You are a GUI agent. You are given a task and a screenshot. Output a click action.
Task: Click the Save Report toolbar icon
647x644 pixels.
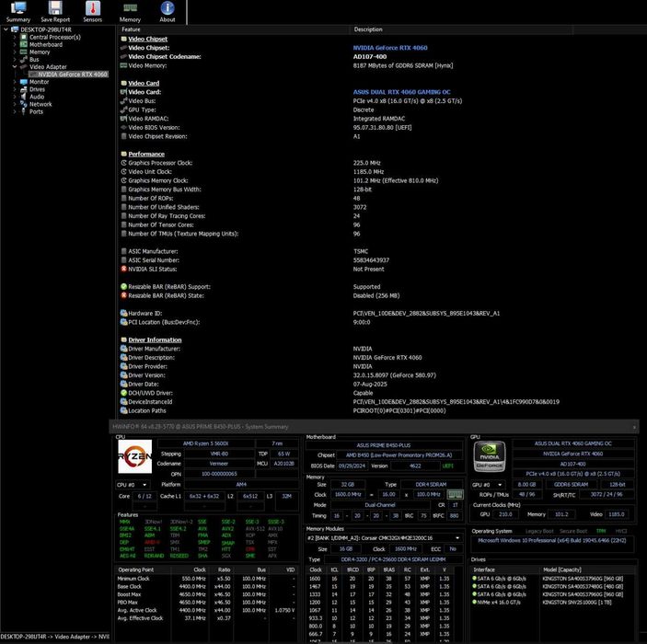[x=55, y=12]
